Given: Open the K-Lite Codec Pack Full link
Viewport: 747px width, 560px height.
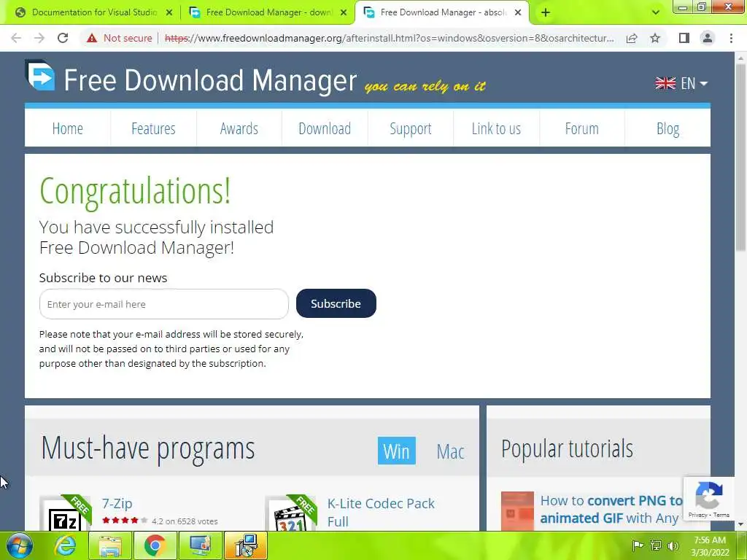Looking at the screenshot, I should [x=381, y=513].
